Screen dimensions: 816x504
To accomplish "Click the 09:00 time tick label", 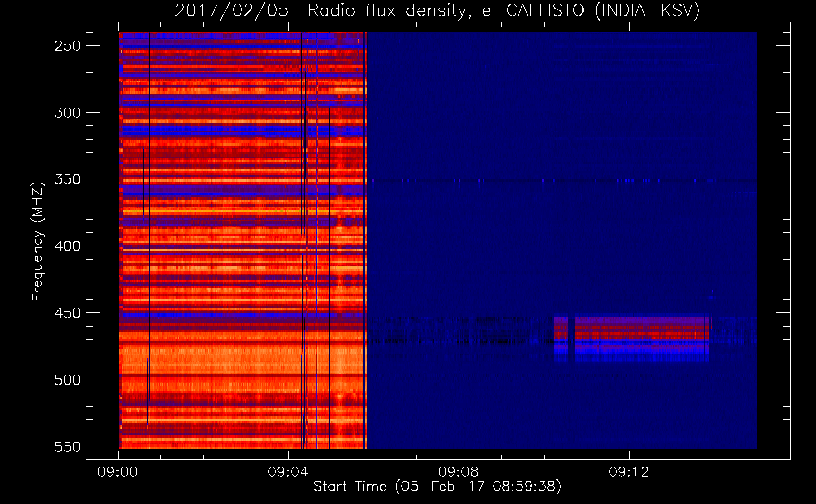I will coord(118,472).
